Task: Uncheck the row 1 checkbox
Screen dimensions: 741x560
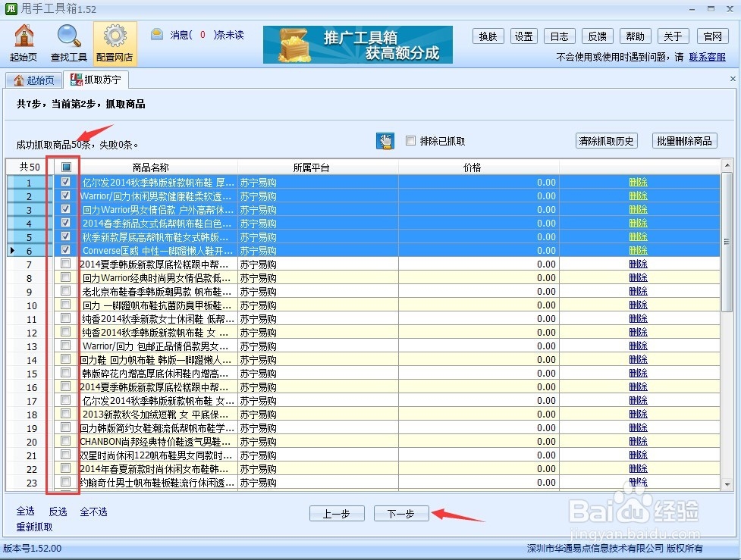Action: pos(66,182)
